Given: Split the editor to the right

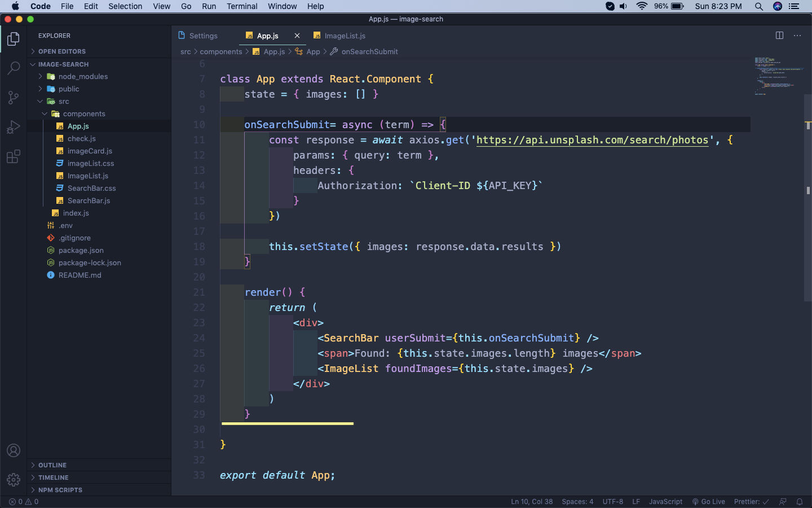Looking at the screenshot, I should point(779,36).
